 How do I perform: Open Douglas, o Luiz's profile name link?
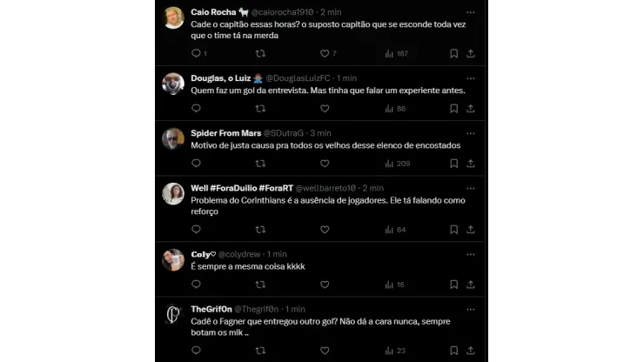pyautogui.click(x=220, y=78)
